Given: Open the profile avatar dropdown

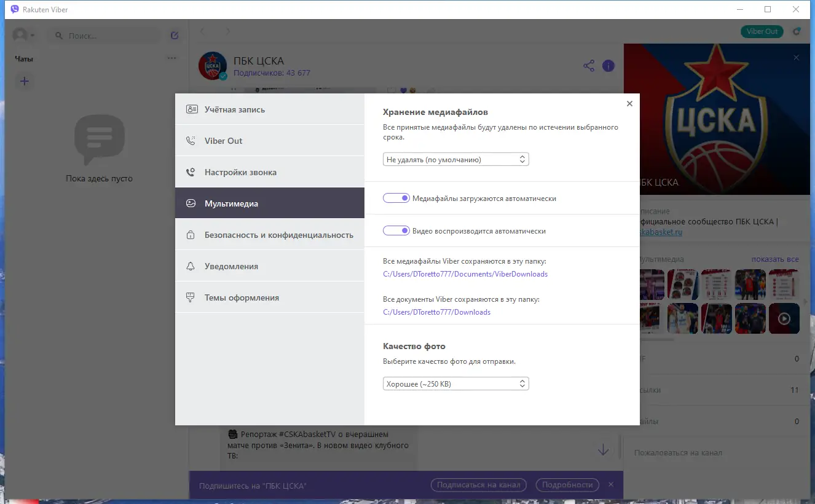Looking at the screenshot, I should [23, 35].
